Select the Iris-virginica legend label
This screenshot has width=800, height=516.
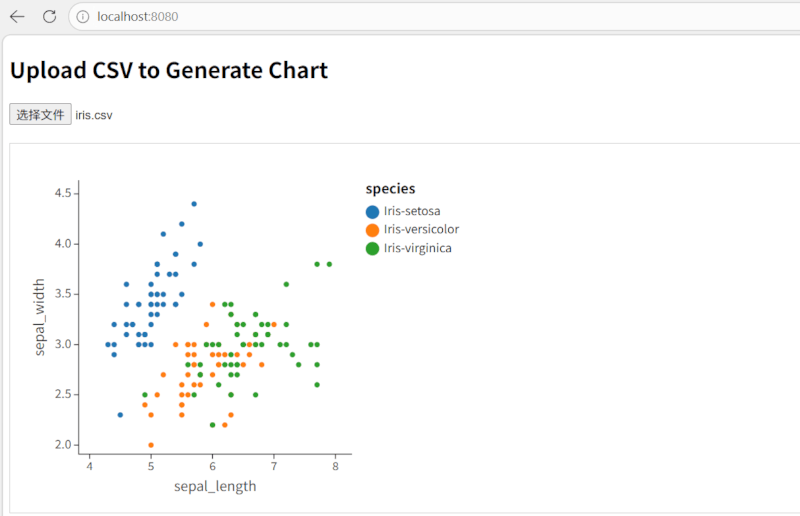click(418, 248)
